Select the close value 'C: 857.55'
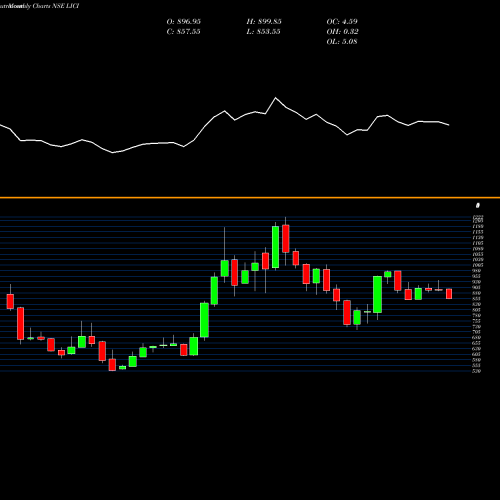This screenshot has height=500, width=500. click(x=184, y=32)
